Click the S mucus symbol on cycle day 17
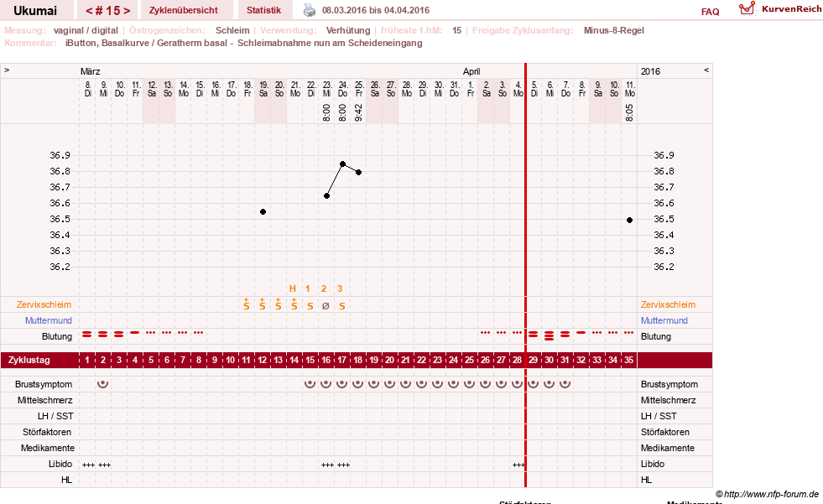Screen dimensions: 823x504 [341, 306]
